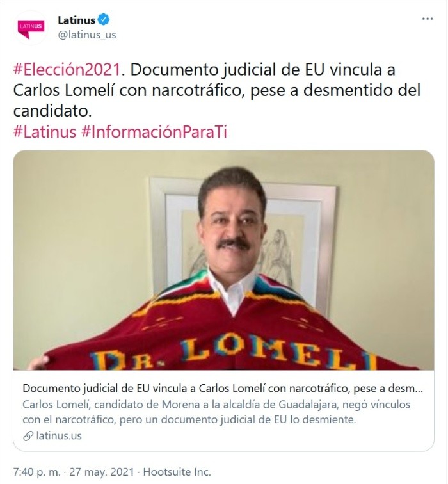Screen dimensions: 448x484
Task: Open link card headline Documento judicial de EU
Action: [223, 388]
